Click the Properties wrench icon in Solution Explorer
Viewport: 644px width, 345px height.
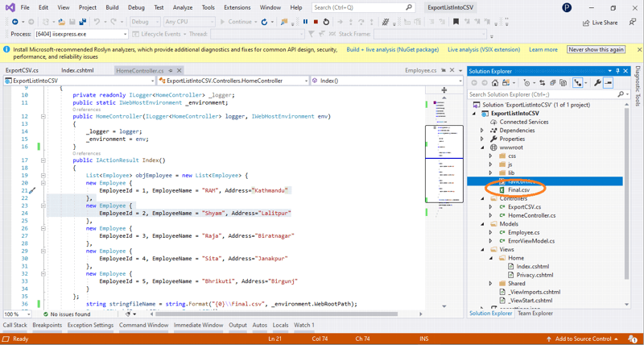(x=597, y=83)
